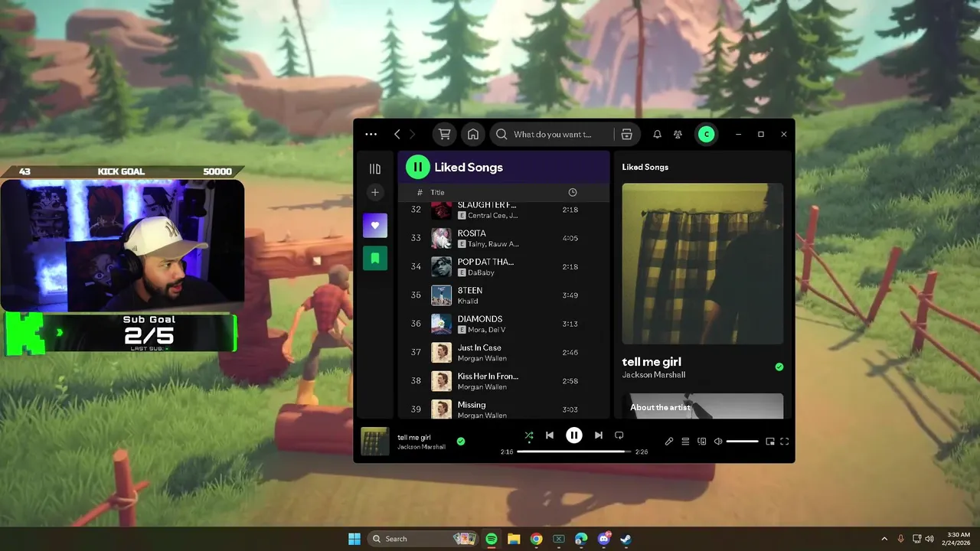Click the Liked Songs heading in right panel
This screenshot has height=551, width=980.
click(x=645, y=167)
